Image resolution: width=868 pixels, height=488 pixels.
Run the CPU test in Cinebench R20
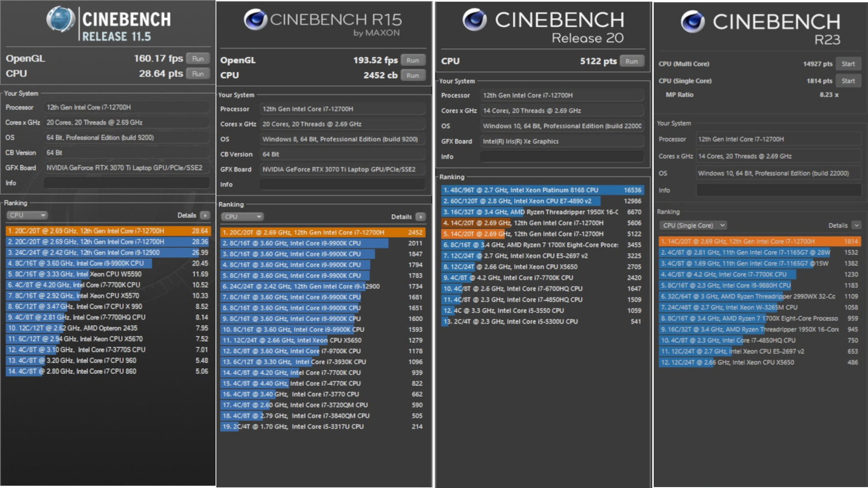(631, 61)
